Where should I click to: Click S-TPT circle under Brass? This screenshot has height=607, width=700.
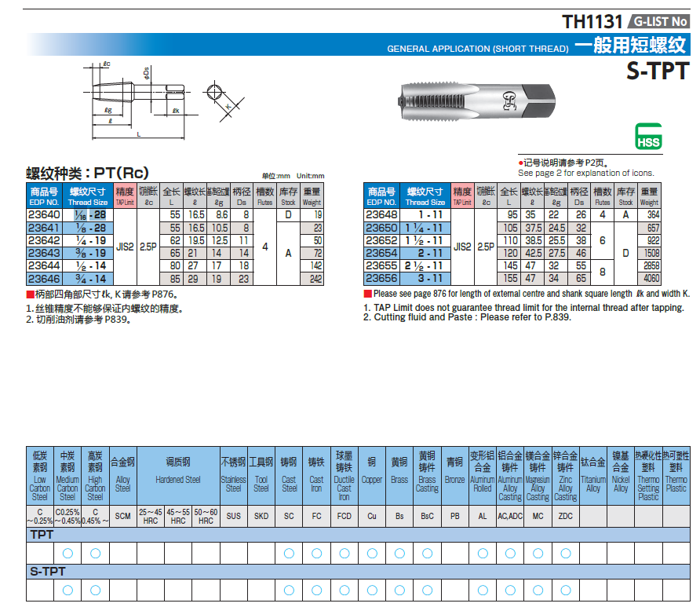[400, 591]
